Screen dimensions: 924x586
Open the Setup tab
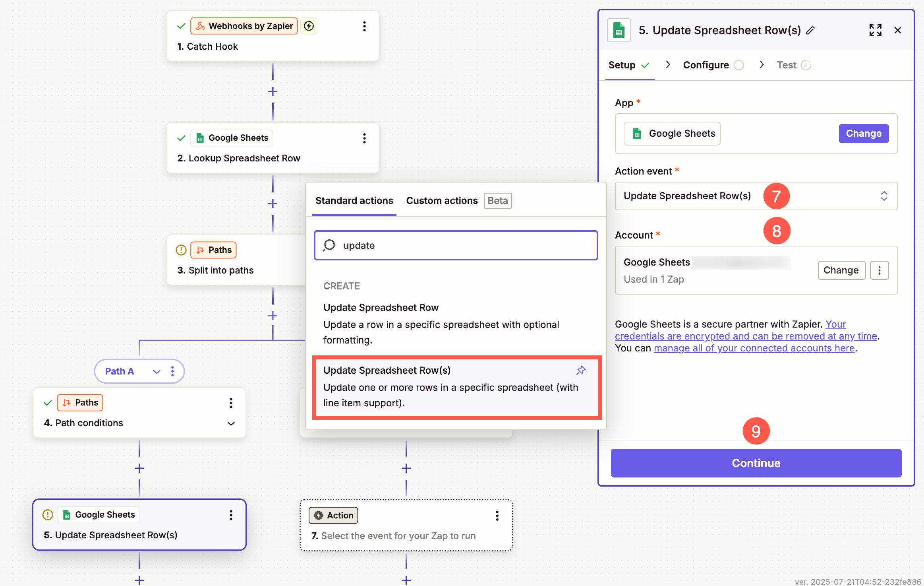click(629, 65)
